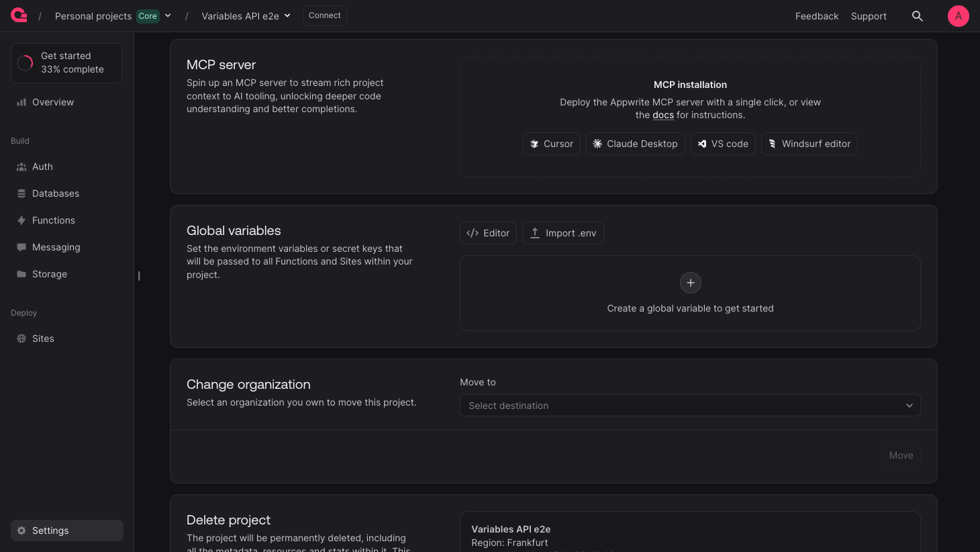Open the account avatar menu
Viewport: 980px width, 552px height.
point(959,15)
